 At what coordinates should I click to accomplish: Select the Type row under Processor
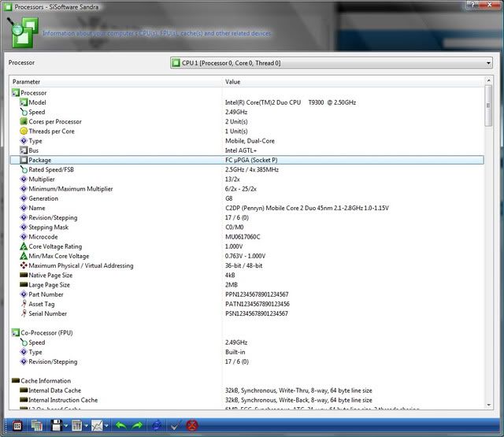pyautogui.click(x=246, y=141)
